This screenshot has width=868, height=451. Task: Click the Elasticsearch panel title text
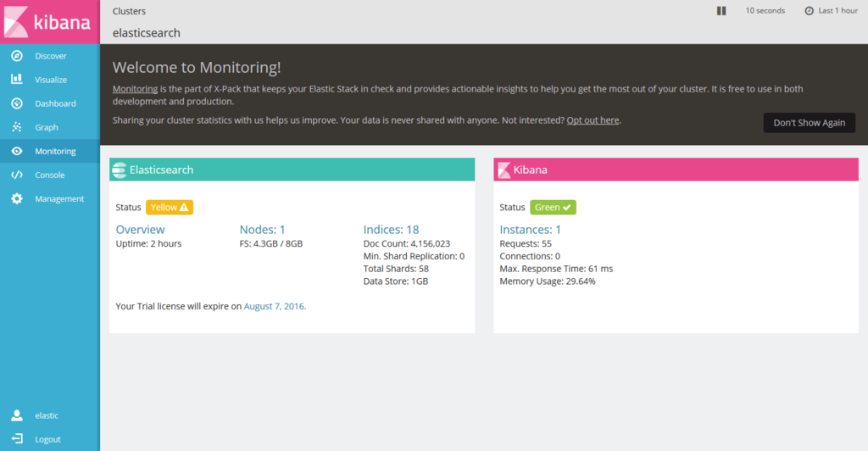(162, 170)
